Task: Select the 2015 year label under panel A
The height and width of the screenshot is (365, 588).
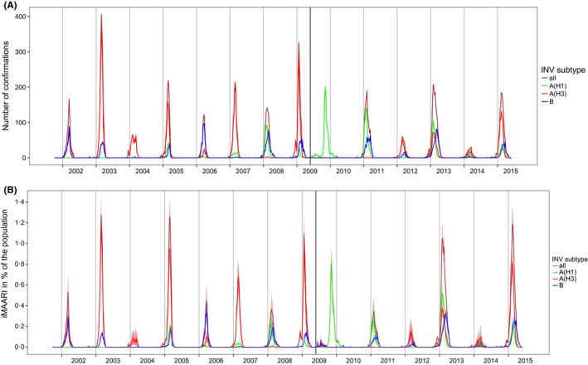Action: tap(510, 171)
